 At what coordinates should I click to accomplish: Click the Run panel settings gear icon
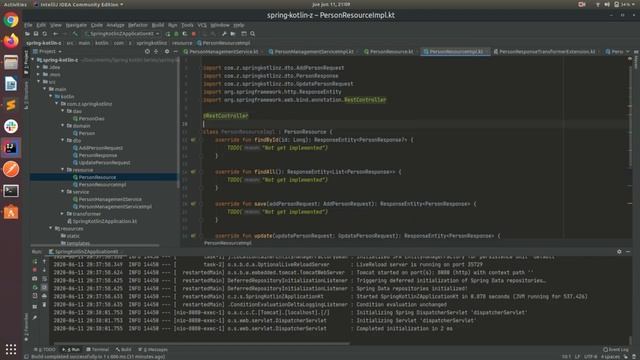click(619, 252)
